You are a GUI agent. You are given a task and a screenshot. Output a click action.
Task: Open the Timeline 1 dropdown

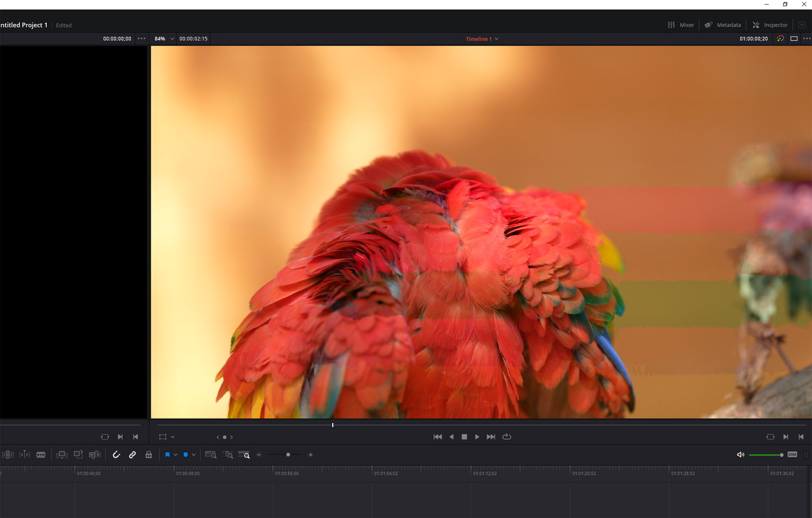pyautogui.click(x=482, y=39)
